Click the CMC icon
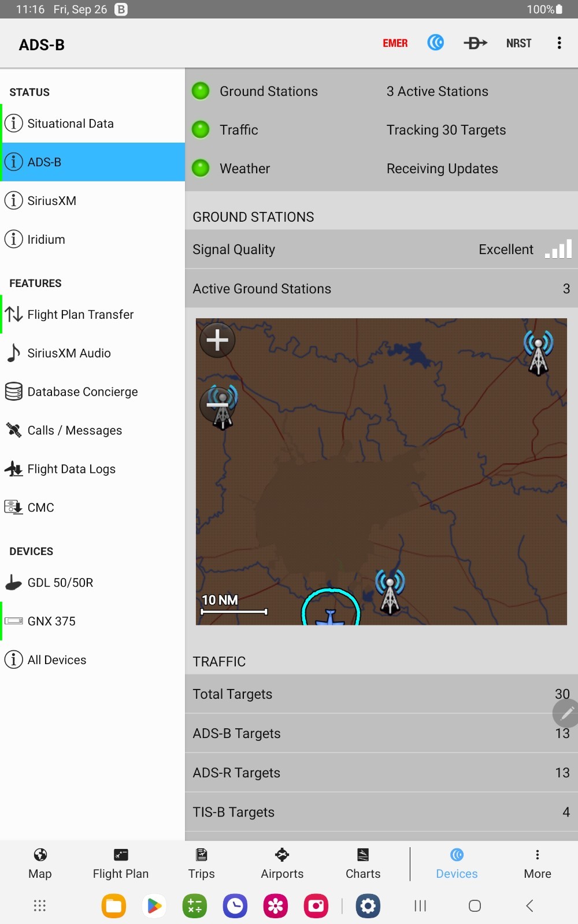 point(14,507)
